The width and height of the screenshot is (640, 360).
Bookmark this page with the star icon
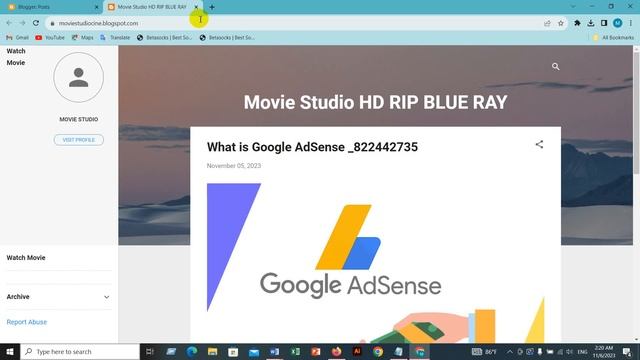coord(561,23)
